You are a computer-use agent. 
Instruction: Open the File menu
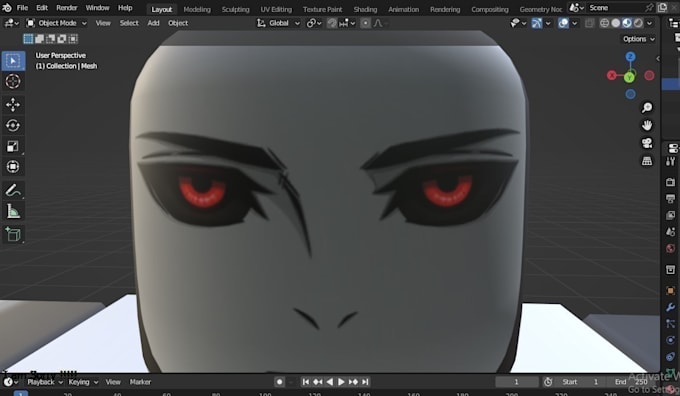point(22,8)
